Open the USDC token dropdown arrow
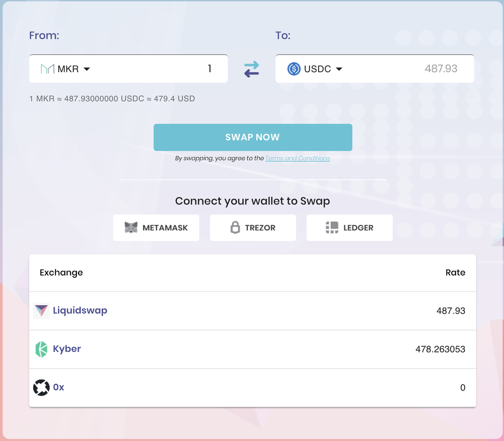This screenshot has height=441, width=504. click(339, 69)
